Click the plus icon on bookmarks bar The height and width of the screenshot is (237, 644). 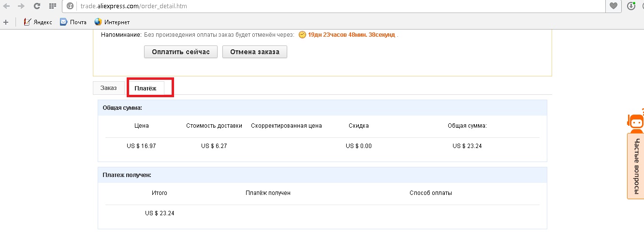click(6, 22)
